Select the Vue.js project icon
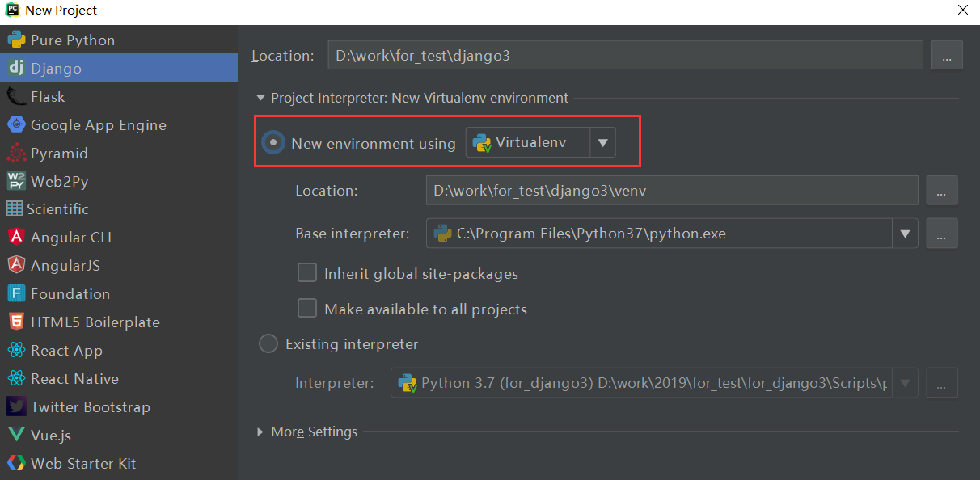980x480 pixels. pos(16,435)
